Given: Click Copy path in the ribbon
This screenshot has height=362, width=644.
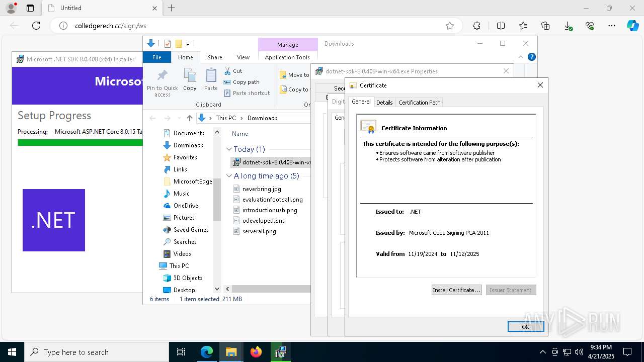Looking at the screenshot, I should (x=242, y=82).
